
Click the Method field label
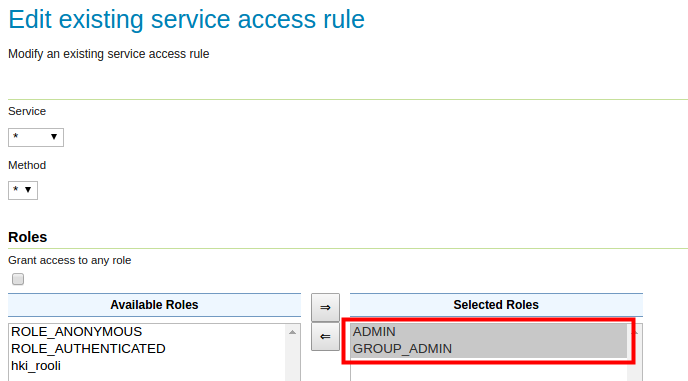click(27, 165)
